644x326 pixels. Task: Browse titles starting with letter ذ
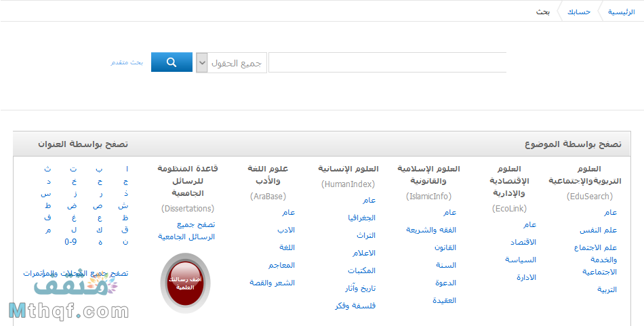[x=126, y=193]
